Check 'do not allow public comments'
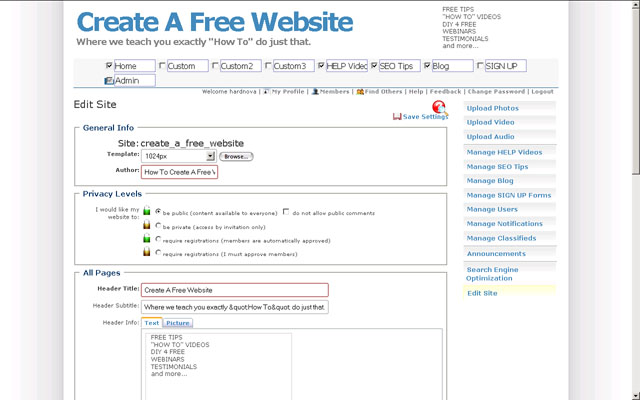Viewport: 640px width, 400px height. point(286,212)
